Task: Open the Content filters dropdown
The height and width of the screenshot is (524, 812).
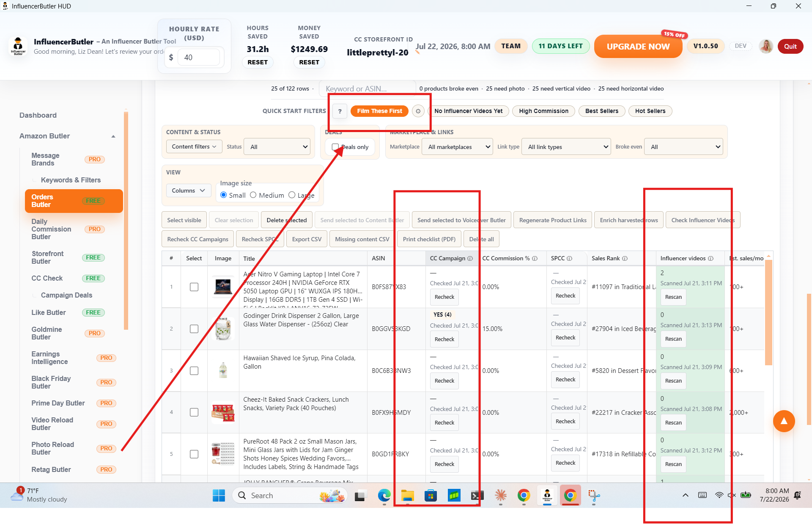Action: coord(194,146)
